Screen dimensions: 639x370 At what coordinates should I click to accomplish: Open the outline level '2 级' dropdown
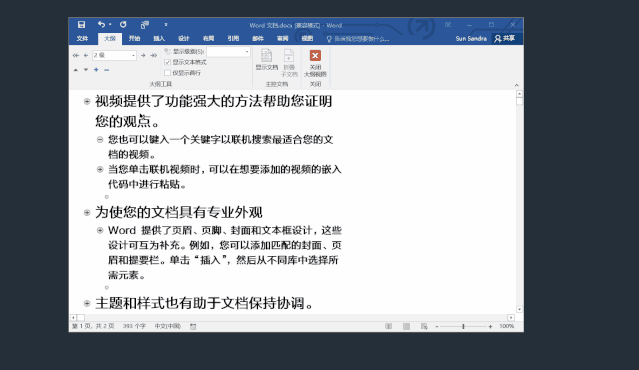tap(133, 55)
